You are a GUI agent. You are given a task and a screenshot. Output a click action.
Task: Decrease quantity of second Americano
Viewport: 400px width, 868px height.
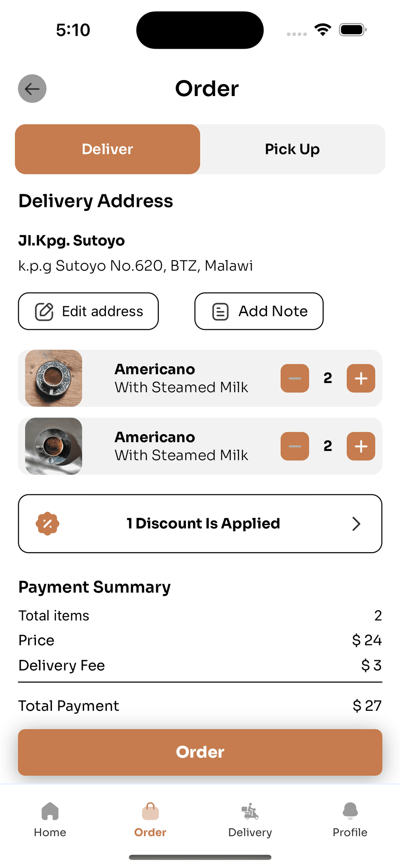[x=295, y=446]
